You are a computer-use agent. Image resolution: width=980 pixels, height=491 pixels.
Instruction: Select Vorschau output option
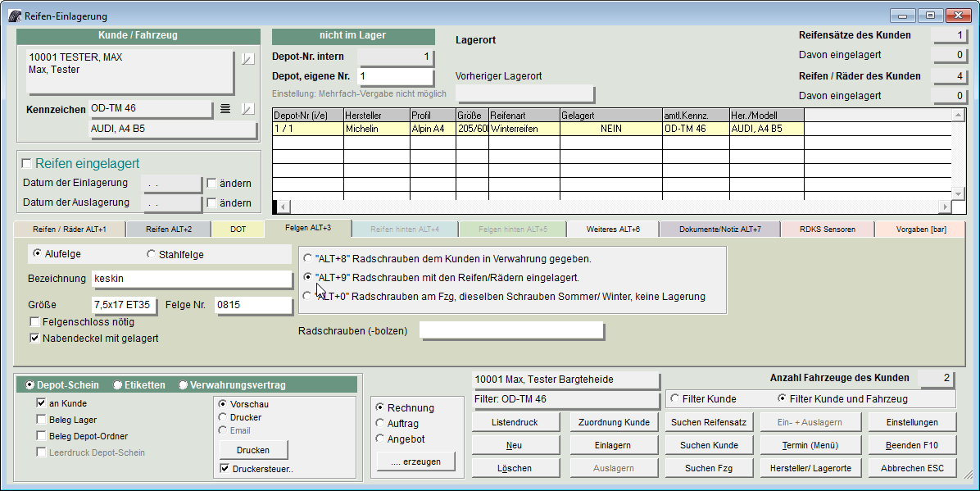click(x=222, y=404)
